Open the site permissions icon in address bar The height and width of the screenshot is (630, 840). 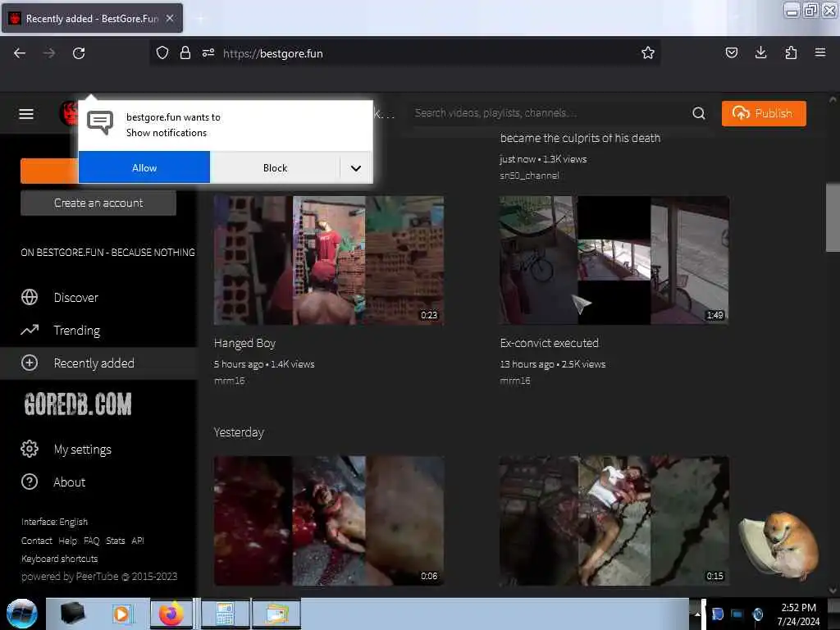click(208, 53)
